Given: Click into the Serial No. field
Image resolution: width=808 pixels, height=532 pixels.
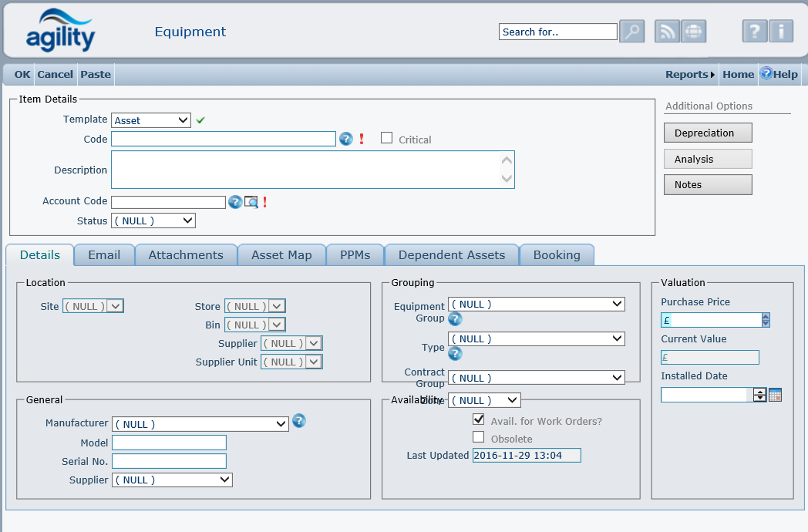Looking at the screenshot, I should pyautogui.click(x=169, y=461).
